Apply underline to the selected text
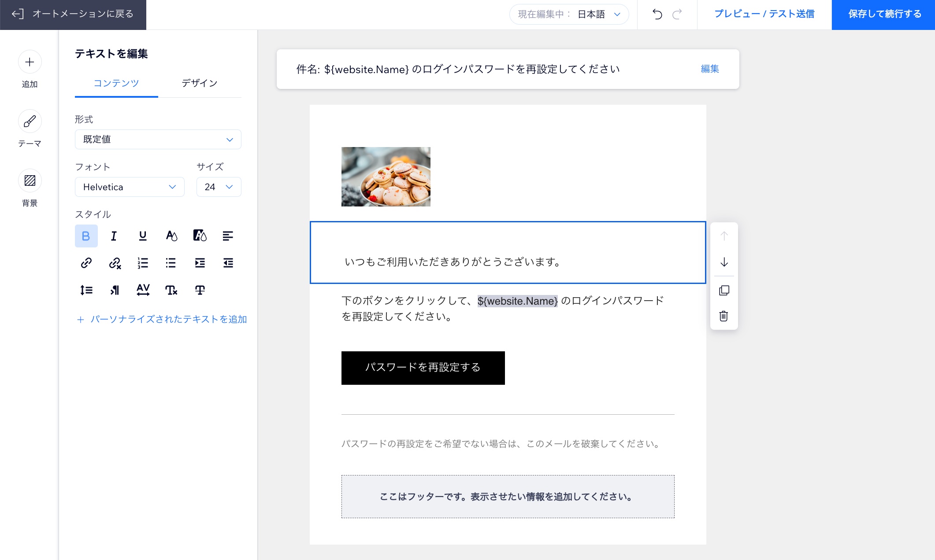935x560 pixels. [142, 236]
